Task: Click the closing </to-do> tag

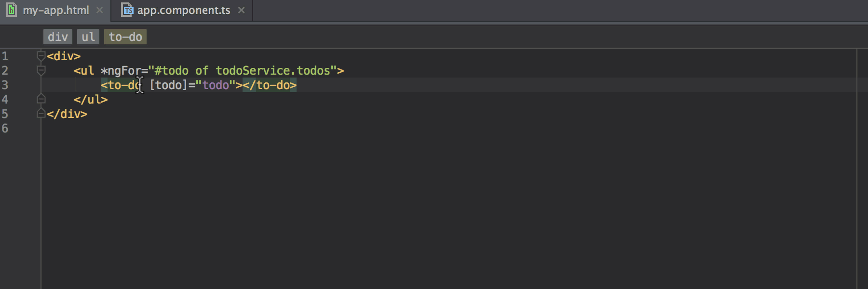Action: click(270, 85)
